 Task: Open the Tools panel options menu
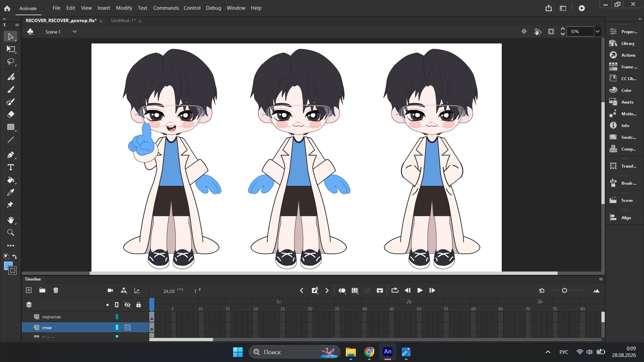click(x=17, y=25)
